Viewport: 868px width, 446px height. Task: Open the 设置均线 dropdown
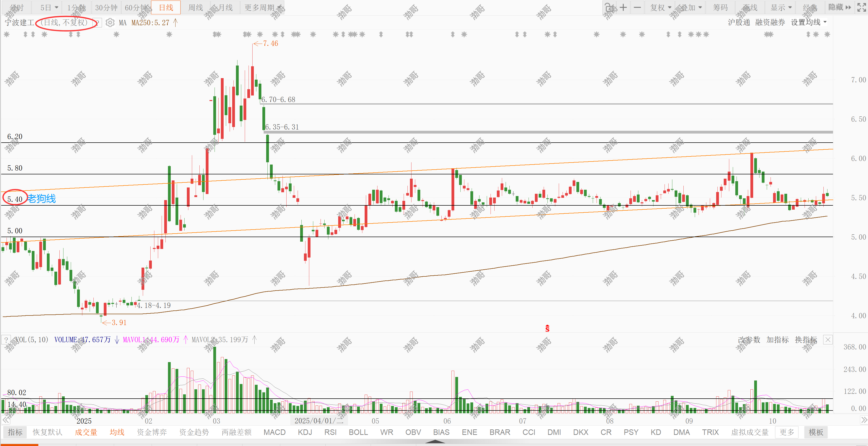(x=809, y=22)
